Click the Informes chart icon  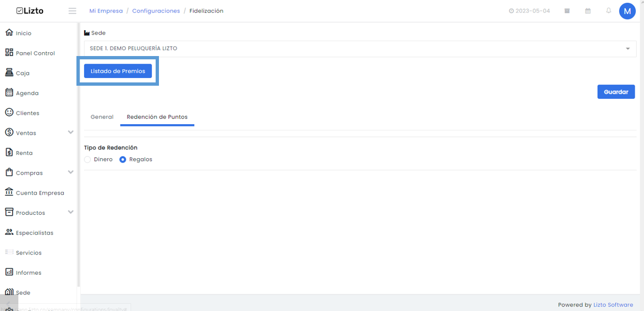tap(9, 272)
